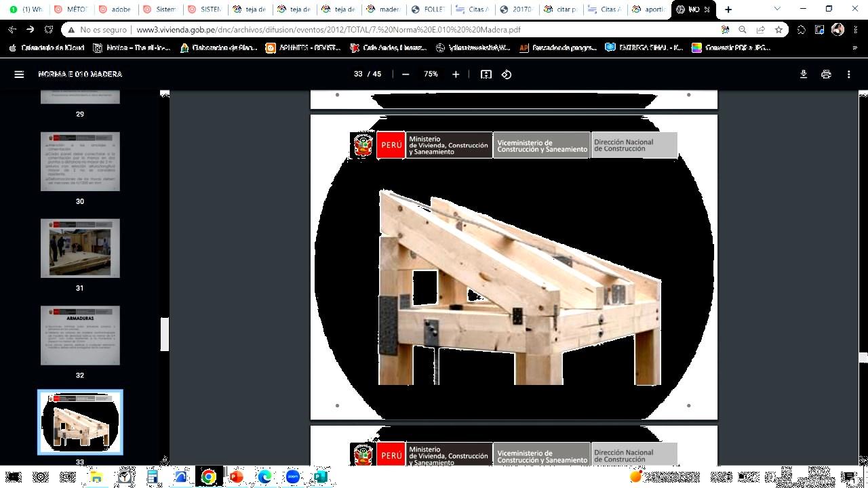The height and width of the screenshot is (488, 868).
Task: Switch to the FOLLET tab
Action: [429, 9]
